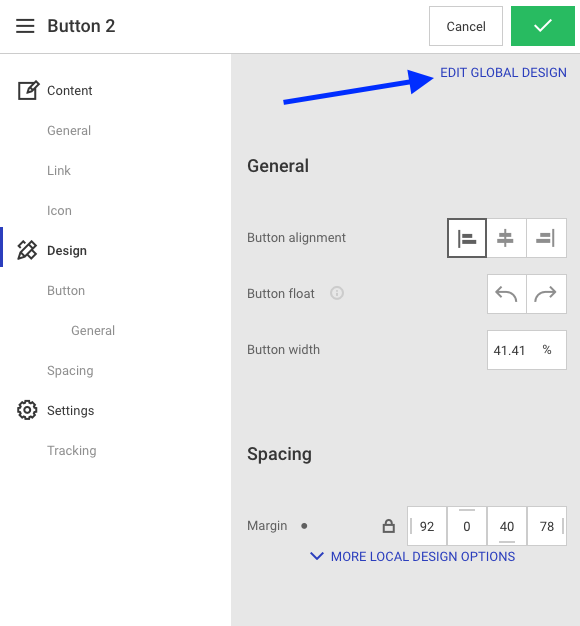Edit the top margin value 0
Screen dimensions: 580x626
[467, 526]
